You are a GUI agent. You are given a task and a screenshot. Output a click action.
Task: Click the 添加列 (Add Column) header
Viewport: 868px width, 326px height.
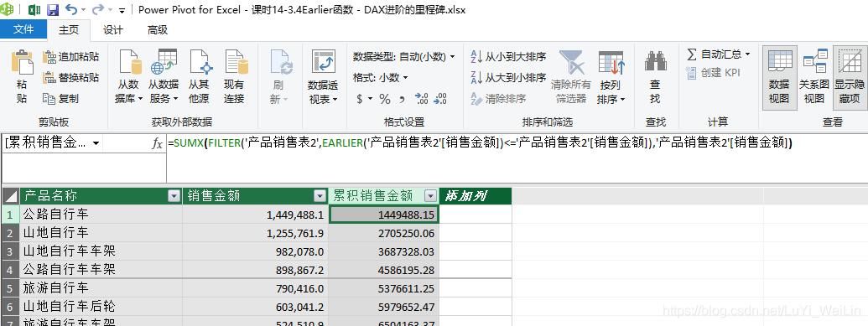(476, 195)
